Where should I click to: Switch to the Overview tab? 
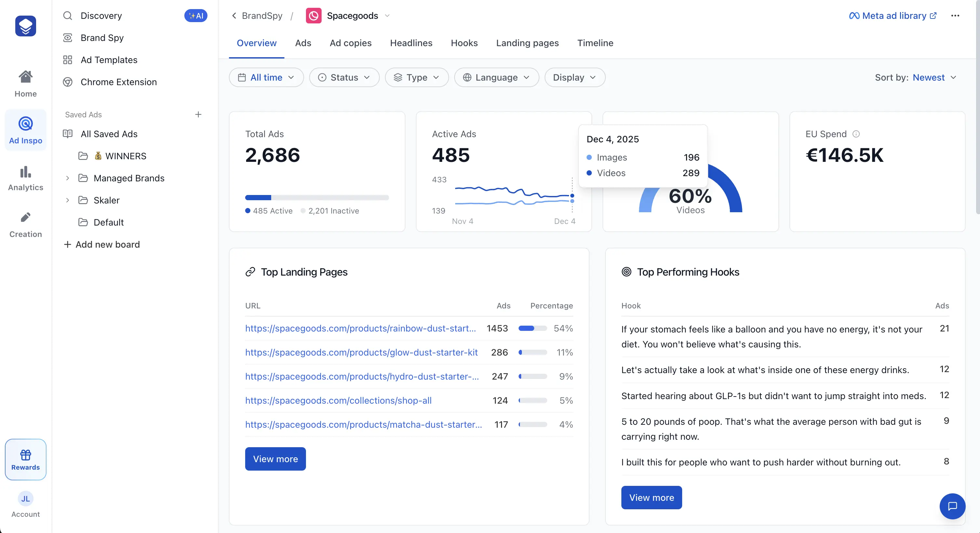pyautogui.click(x=257, y=43)
